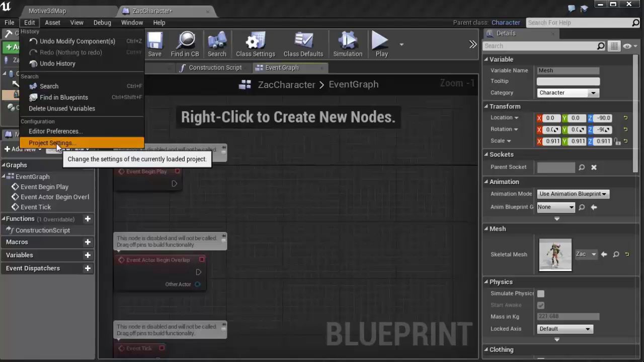The height and width of the screenshot is (362, 644).
Task: Toggle Start Awake checkbox
Action: 541,305
